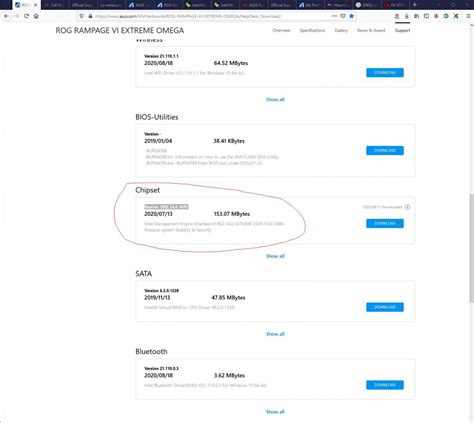The height and width of the screenshot is (423, 474).
Task: Show the browser downloads panel
Action: click(407, 16)
